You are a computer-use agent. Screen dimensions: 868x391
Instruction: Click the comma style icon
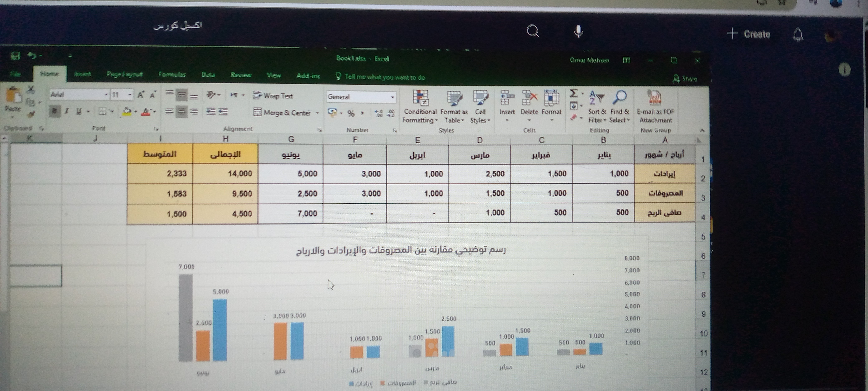[x=363, y=113]
